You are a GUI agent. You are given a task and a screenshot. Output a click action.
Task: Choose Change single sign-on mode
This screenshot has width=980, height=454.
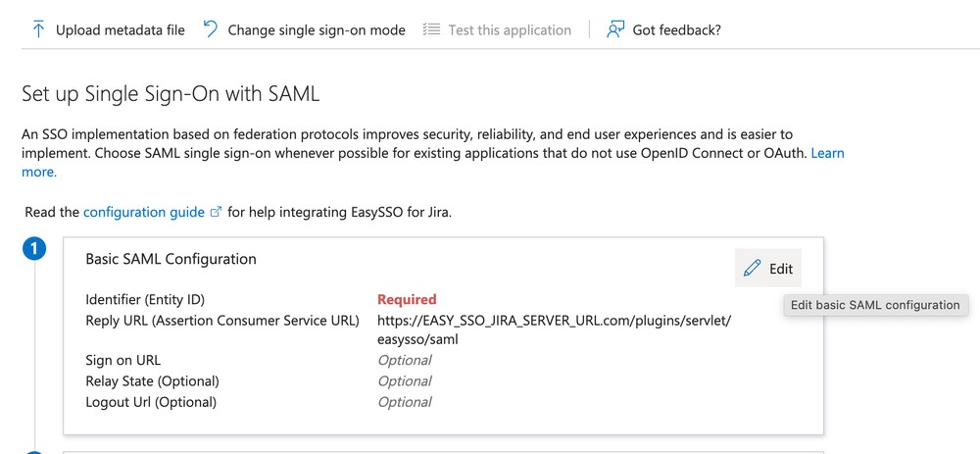(x=317, y=30)
